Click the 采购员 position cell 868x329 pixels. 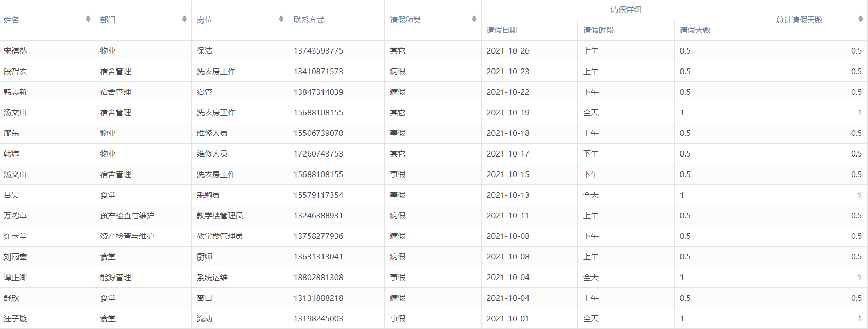tap(208, 195)
